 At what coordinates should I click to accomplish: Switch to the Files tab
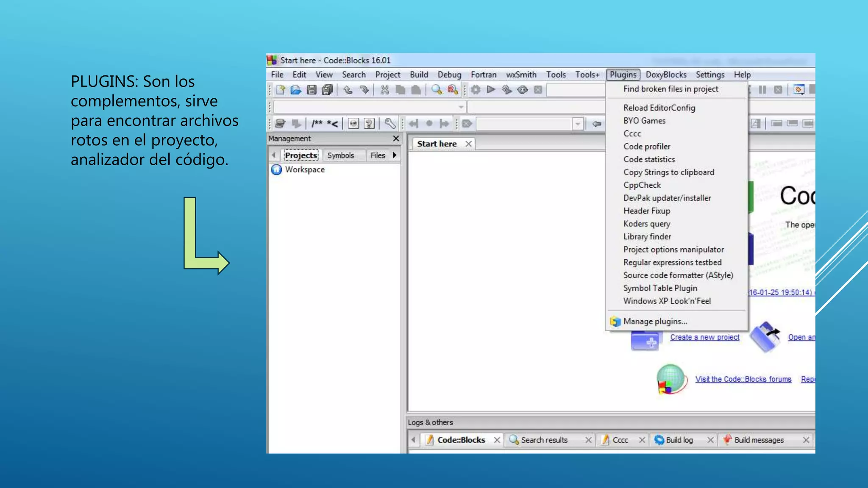click(378, 155)
